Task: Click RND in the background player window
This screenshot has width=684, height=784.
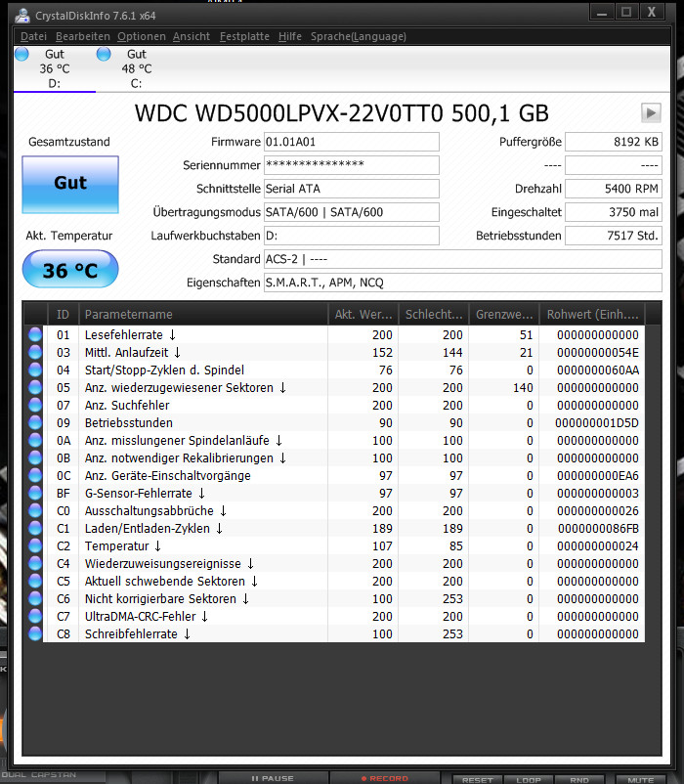Action: coord(579,779)
